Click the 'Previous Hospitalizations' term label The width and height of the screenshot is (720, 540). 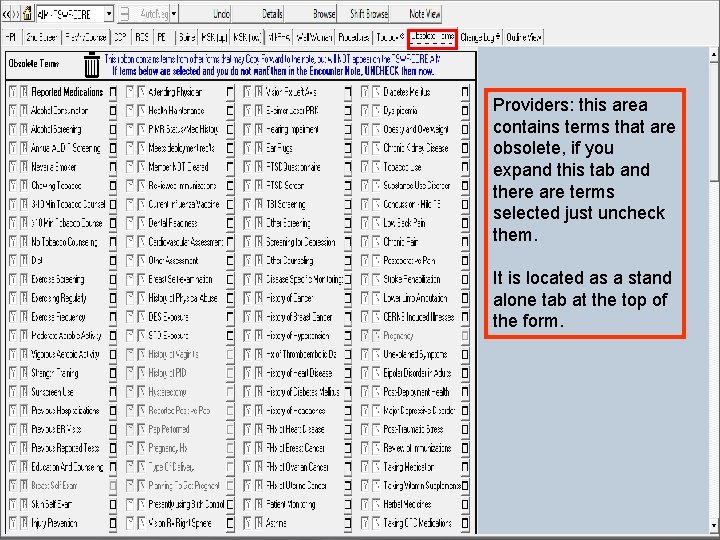point(65,411)
